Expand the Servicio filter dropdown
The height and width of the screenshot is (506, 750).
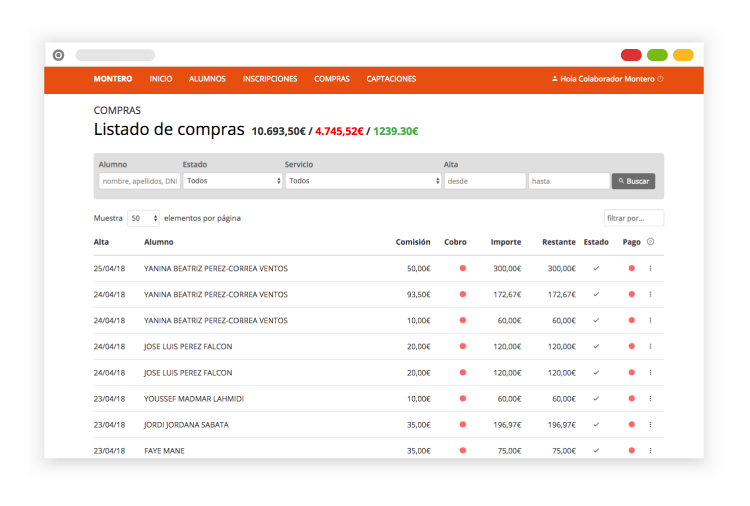[x=363, y=181]
